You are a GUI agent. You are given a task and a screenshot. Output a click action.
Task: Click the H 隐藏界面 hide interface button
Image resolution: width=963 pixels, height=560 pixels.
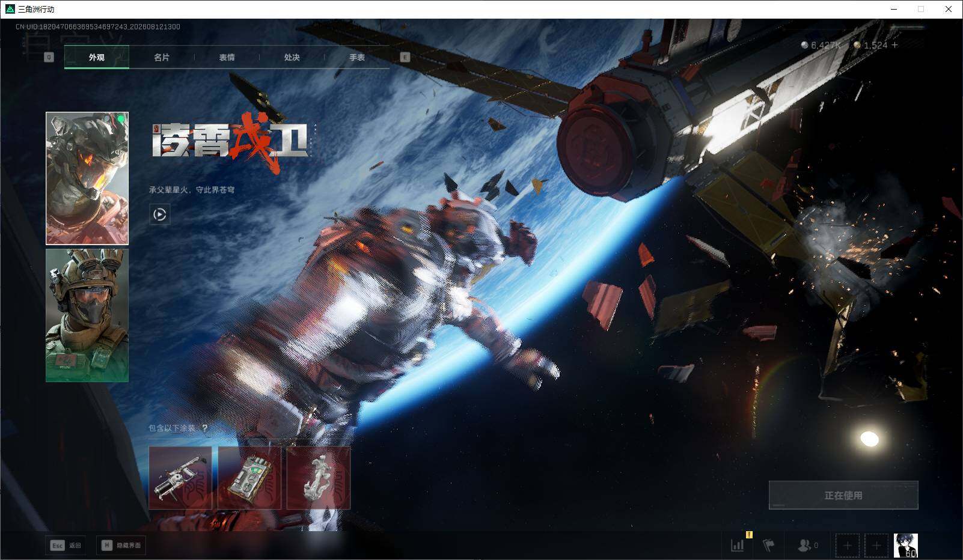pos(121,546)
